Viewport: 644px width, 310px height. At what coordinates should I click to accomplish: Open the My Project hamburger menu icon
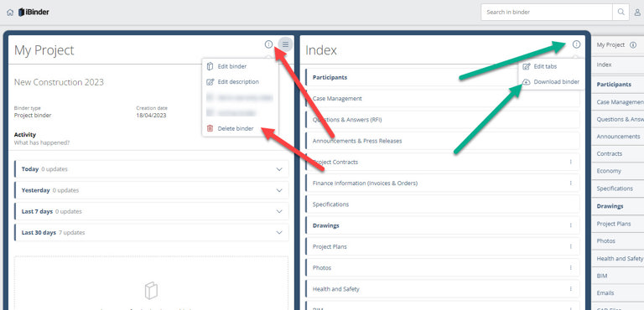click(x=285, y=44)
